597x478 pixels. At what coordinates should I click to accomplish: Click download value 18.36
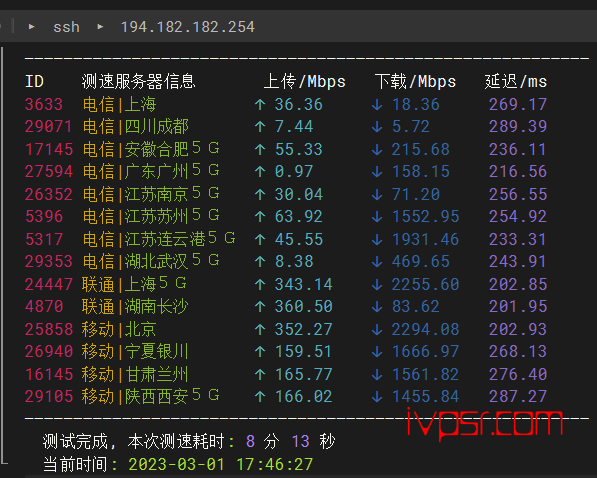click(x=416, y=104)
